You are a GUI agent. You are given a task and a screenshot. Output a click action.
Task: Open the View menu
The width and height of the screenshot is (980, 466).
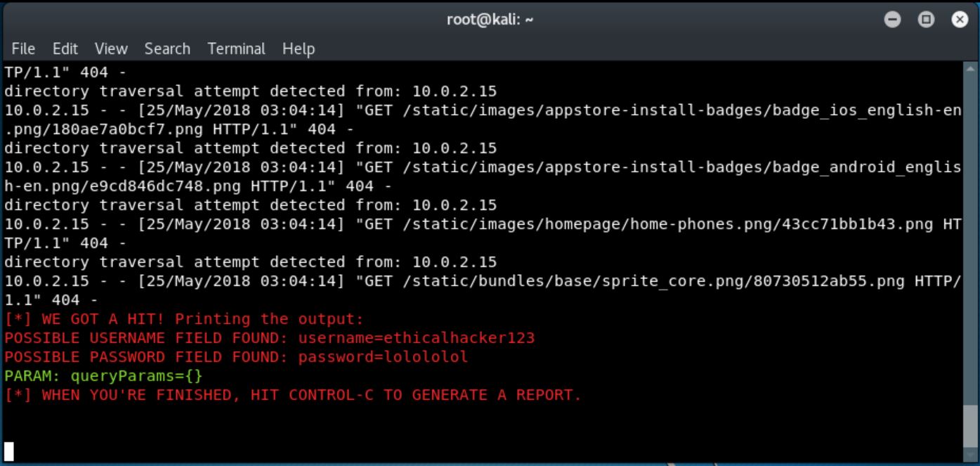click(111, 48)
